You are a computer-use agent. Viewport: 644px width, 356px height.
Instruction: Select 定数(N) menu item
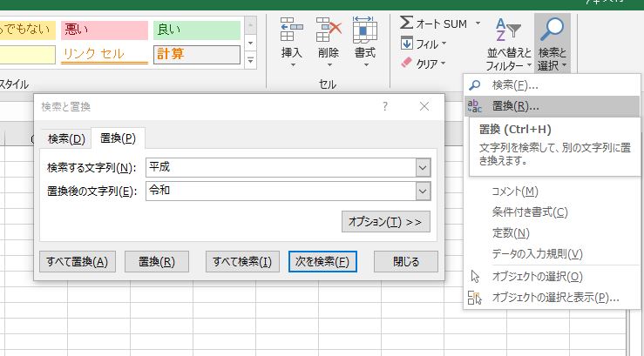552,233
